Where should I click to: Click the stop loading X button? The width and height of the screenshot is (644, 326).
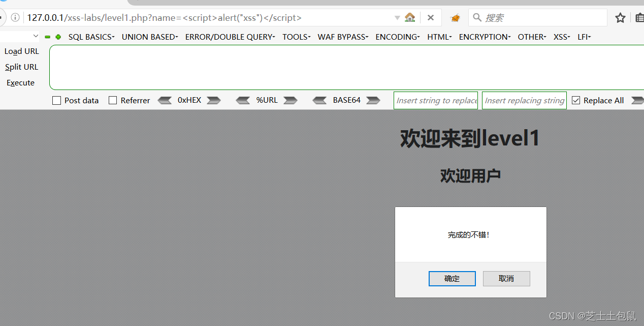coord(430,18)
